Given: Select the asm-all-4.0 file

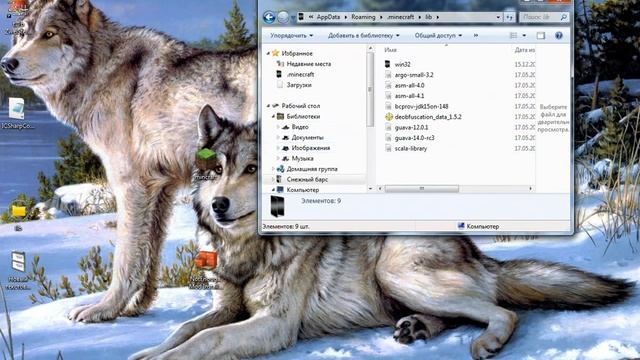Looking at the screenshot, I should click(x=409, y=86).
